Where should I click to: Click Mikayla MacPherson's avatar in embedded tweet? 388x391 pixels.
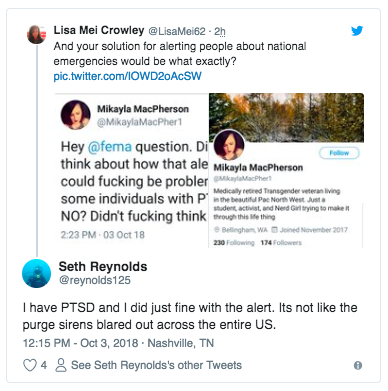pos(75,115)
